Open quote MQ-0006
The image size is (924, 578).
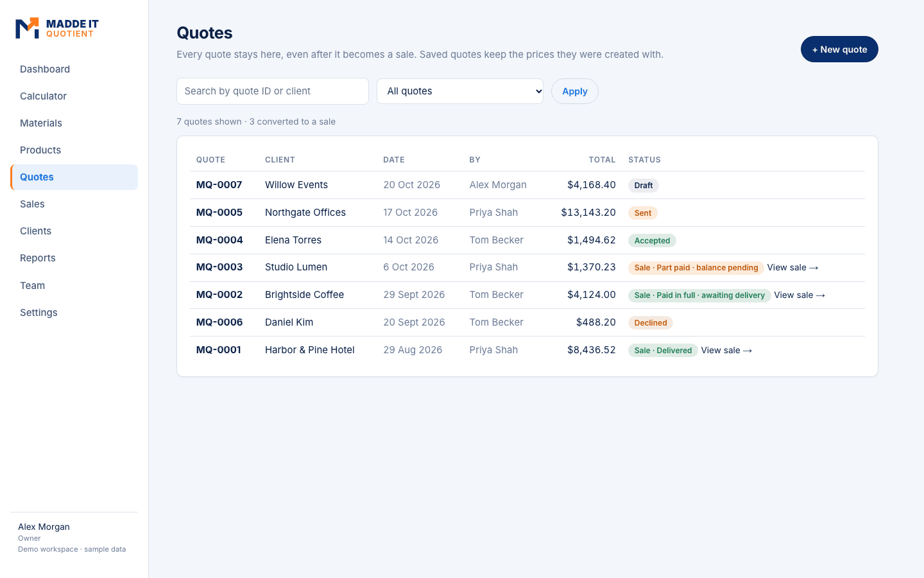(219, 322)
